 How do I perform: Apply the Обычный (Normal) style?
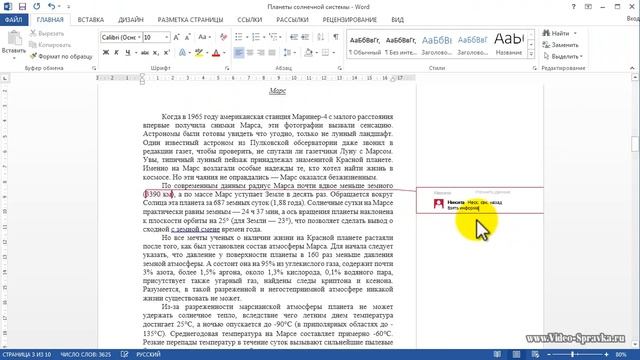tap(365, 45)
